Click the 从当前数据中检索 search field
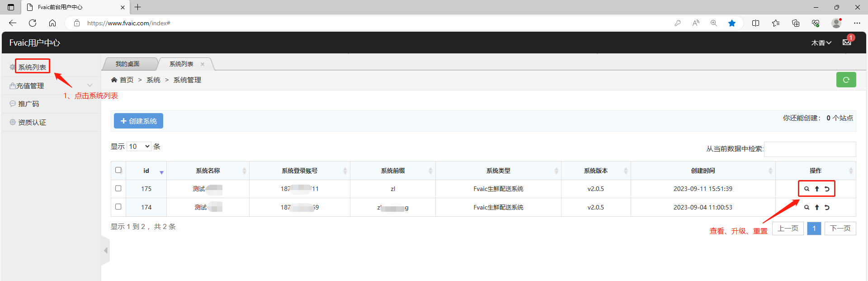Screen dimensions: 868x281 point(810,149)
